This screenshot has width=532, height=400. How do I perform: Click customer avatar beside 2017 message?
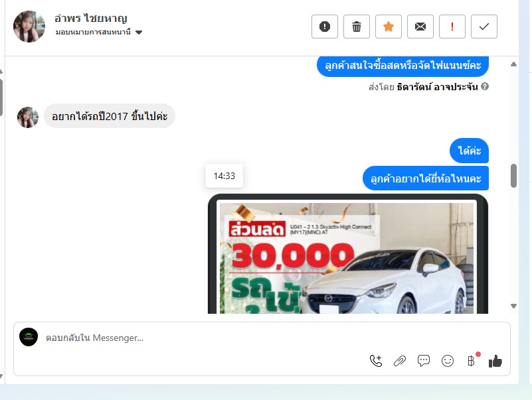28,117
